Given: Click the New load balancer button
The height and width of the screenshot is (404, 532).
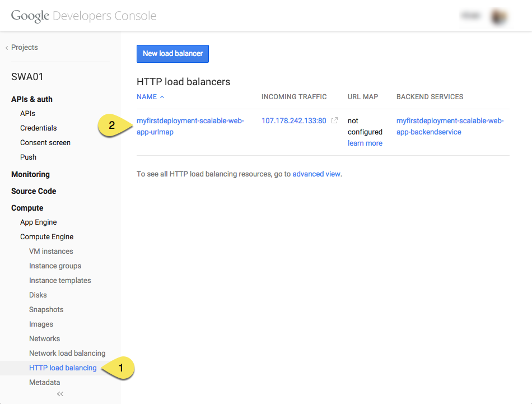Looking at the screenshot, I should (172, 54).
